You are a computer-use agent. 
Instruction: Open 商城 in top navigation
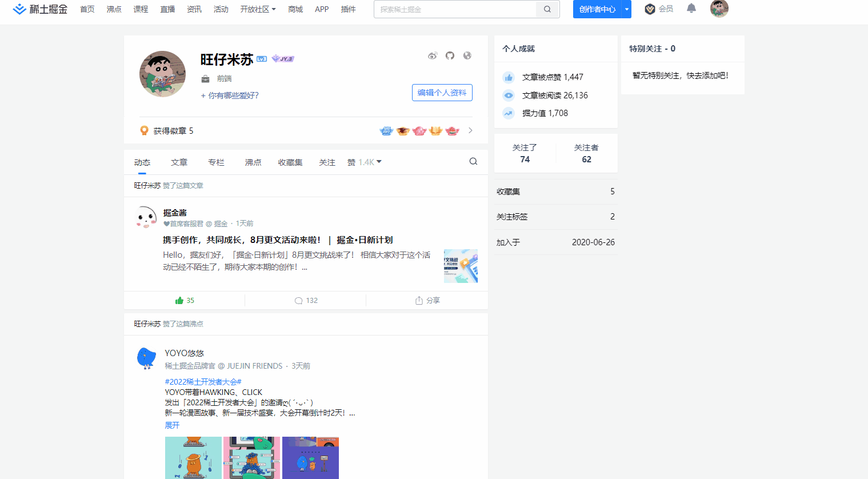tap(295, 9)
